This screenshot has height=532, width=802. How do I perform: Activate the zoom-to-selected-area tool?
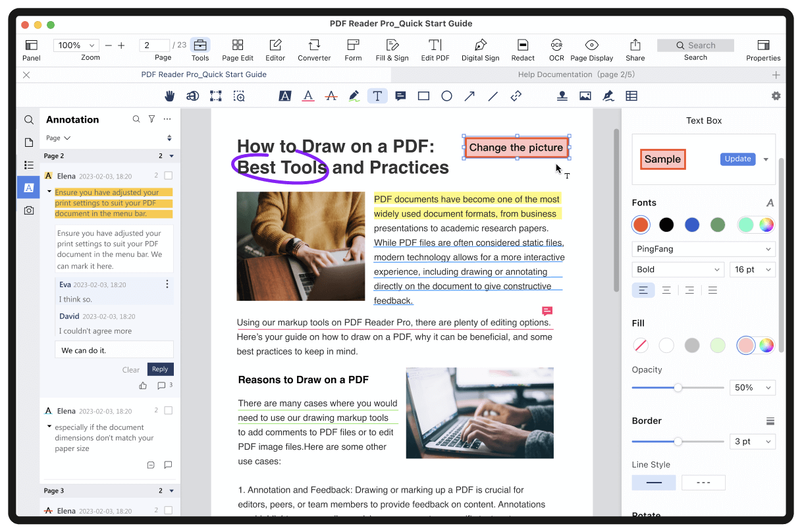[x=239, y=96]
